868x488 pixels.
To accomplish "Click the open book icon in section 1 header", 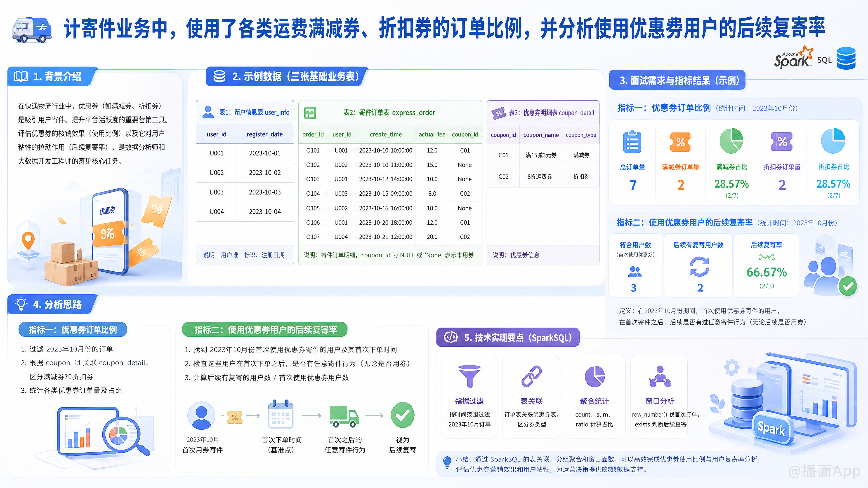I will coord(21,76).
